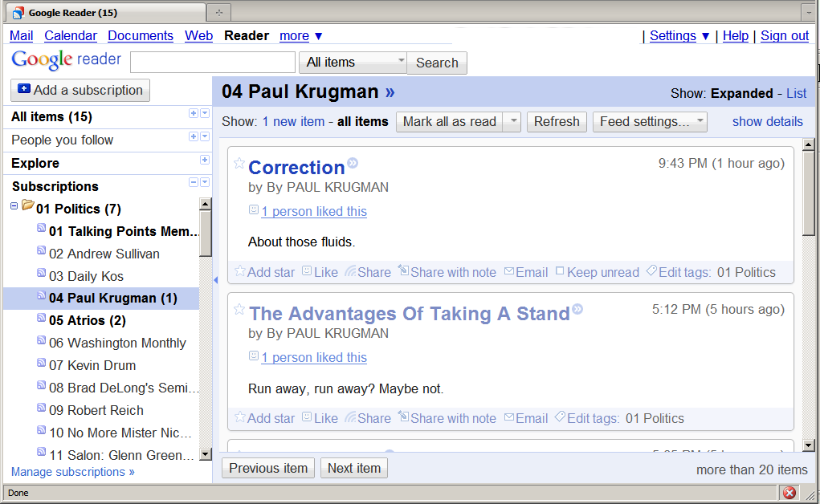Screen dimensions: 820x504
Task: Switch to List view
Action: (x=796, y=94)
